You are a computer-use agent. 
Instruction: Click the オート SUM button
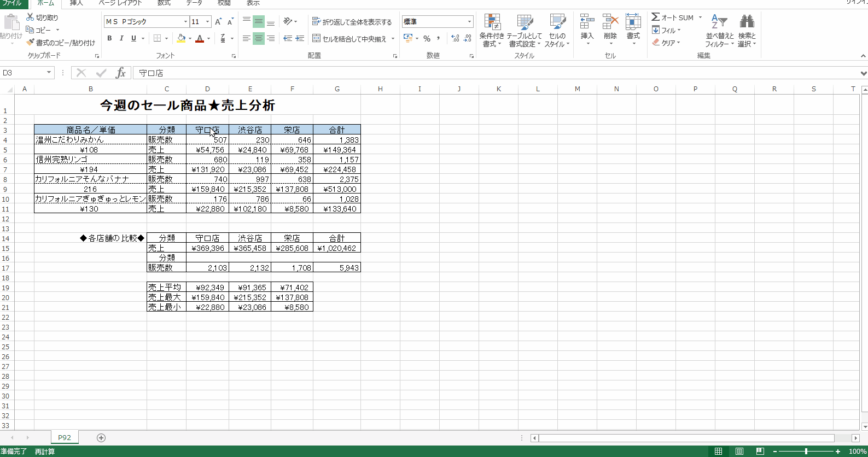click(x=673, y=17)
